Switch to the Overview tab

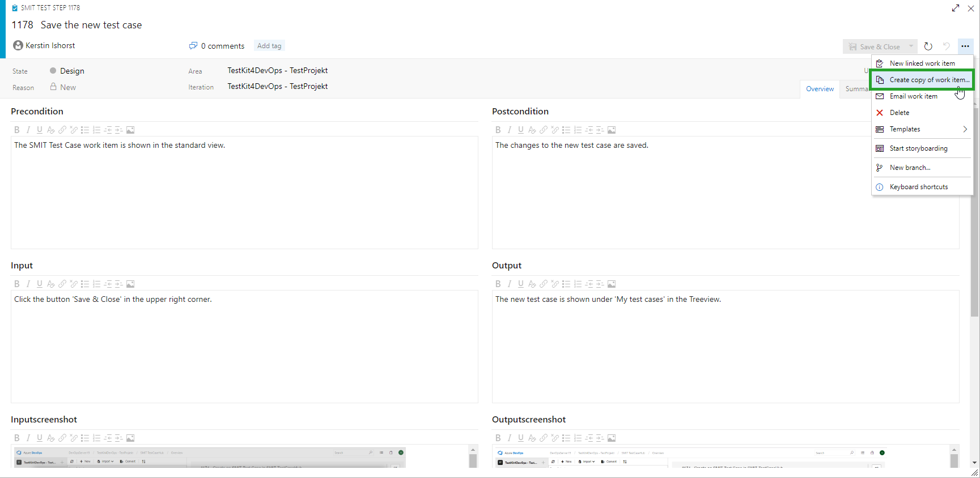coord(820,89)
